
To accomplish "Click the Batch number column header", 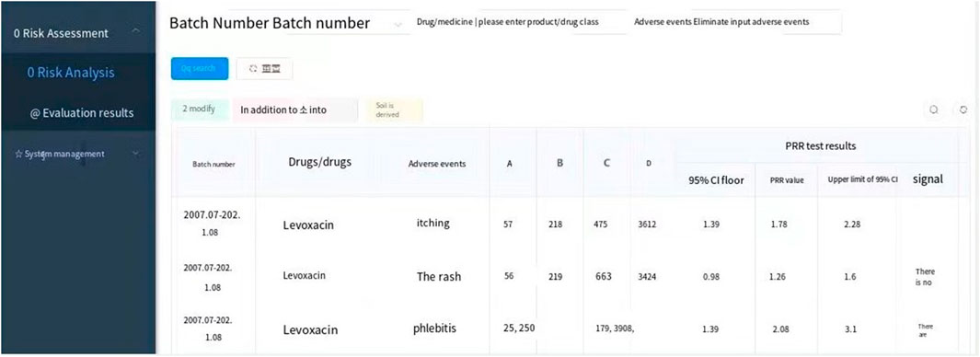I will click(213, 165).
